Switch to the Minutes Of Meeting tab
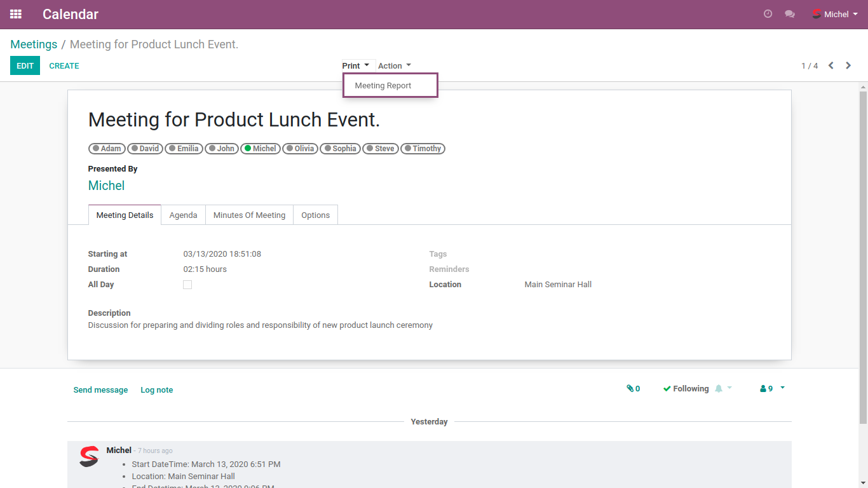Viewport: 868px width, 488px height. (x=249, y=215)
